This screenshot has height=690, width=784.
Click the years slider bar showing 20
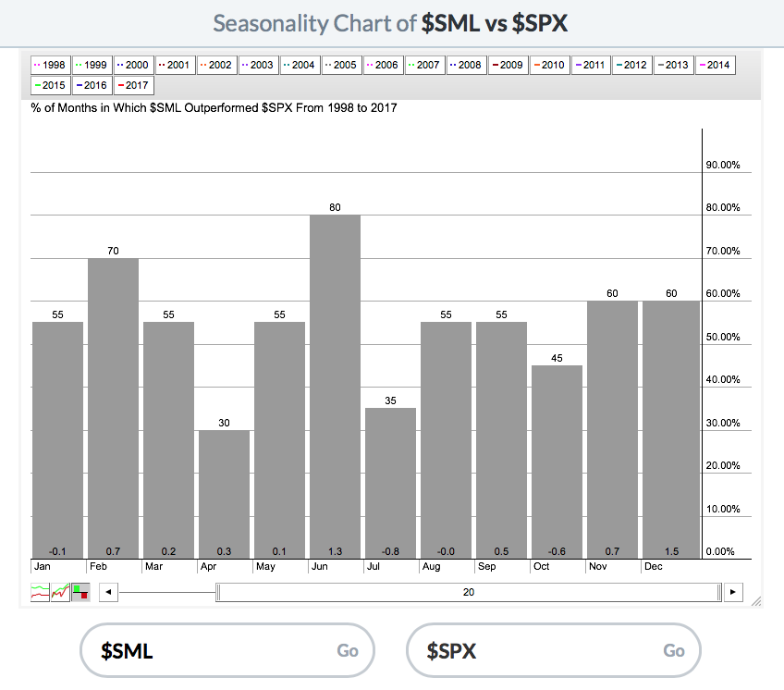click(469, 593)
